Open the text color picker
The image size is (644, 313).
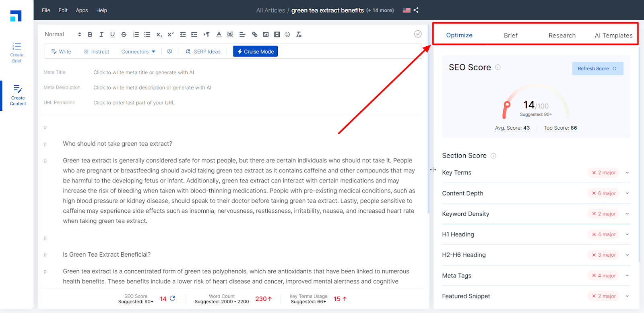pos(219,35)
